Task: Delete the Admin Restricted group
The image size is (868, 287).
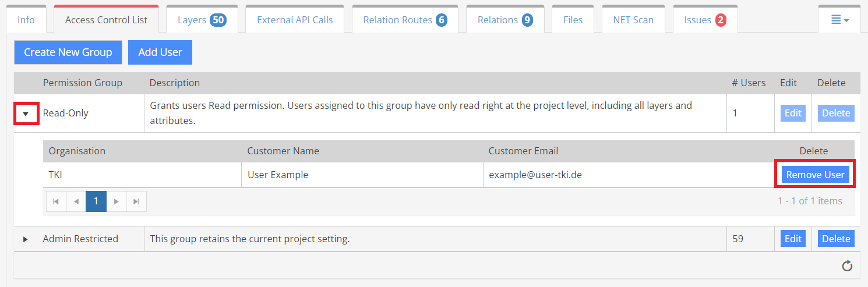Action: pos(836,239)
